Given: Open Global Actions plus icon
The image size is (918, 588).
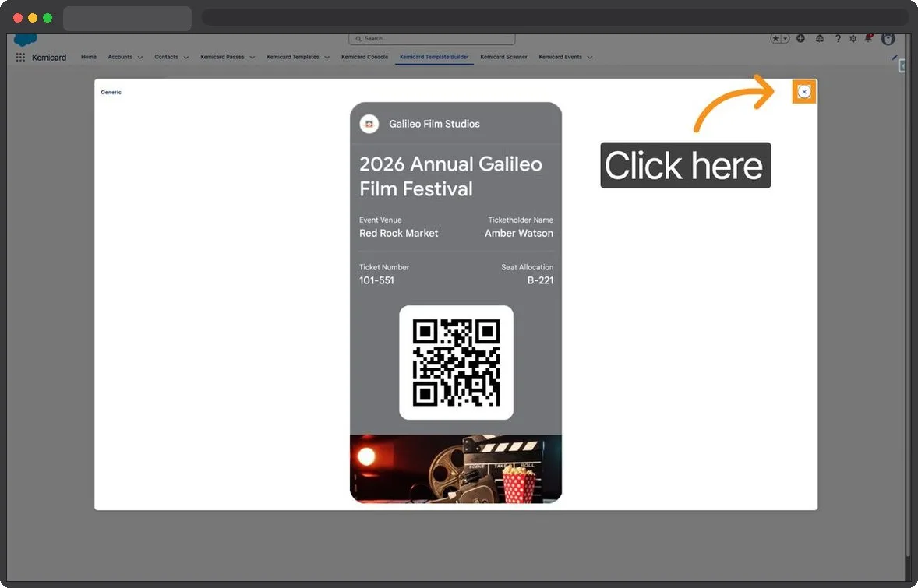Looking at the screenshot, I should click(800, 39).
